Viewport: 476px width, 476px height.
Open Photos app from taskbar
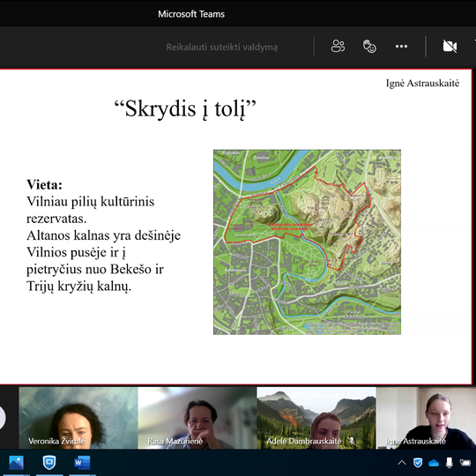(16, 463)
